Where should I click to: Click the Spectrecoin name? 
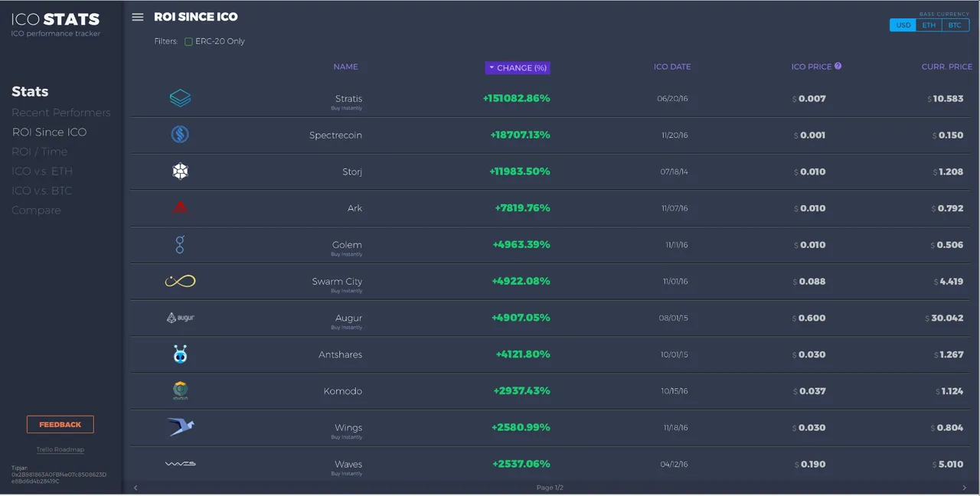click(x=335, y=135)
